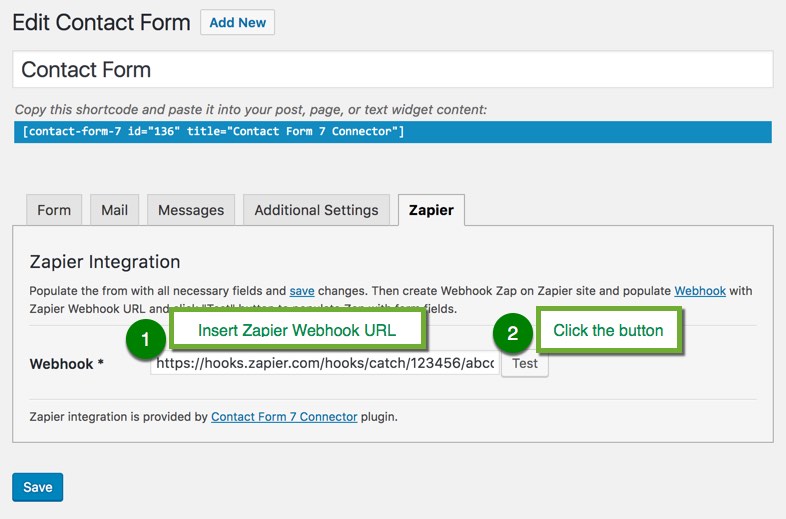Edit the Contact Form title field
This screenshot has height=519, width=786.
click(x=392, y=69)
